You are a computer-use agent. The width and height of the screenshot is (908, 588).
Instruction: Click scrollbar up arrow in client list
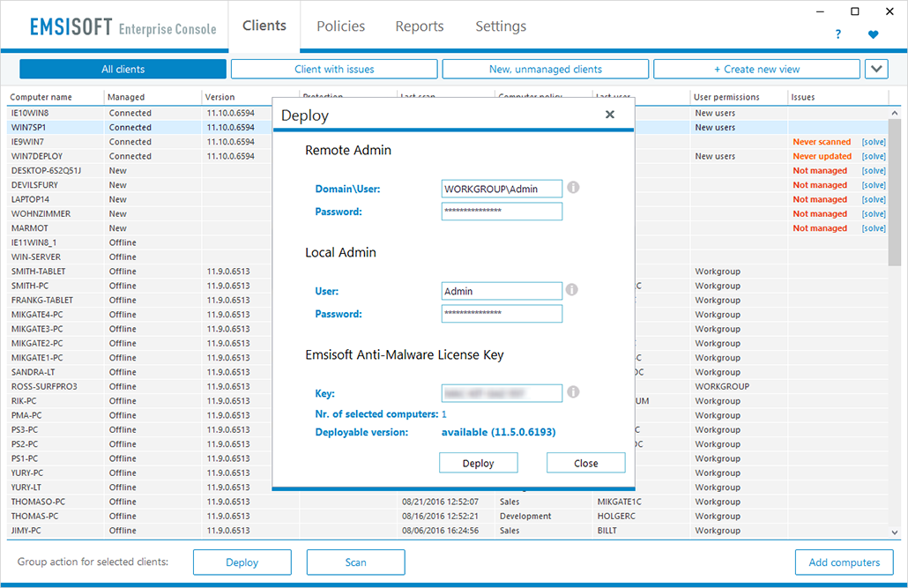click(x=895, y=113)
